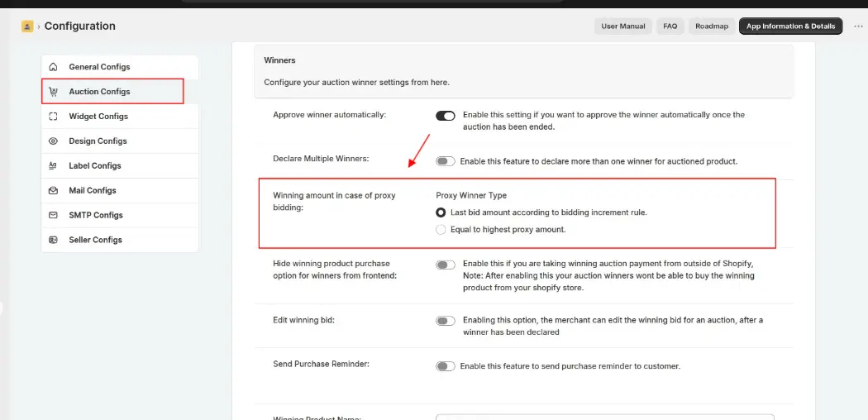Click the envelope icon for Mail Configs
The width and height of the screenshot is (868, 420).
(x=53, y=190)
